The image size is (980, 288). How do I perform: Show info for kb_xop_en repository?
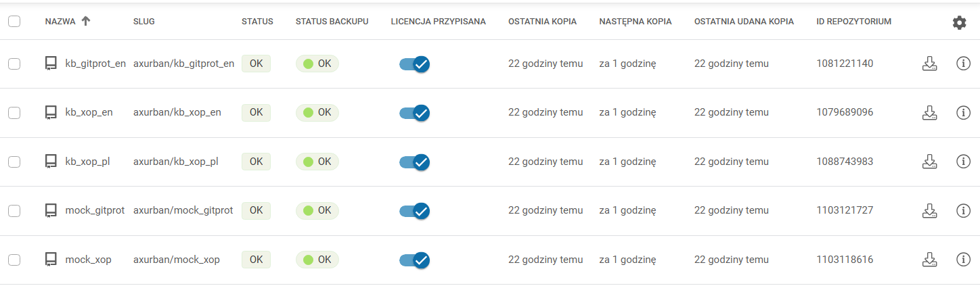[x=963, y=113]
